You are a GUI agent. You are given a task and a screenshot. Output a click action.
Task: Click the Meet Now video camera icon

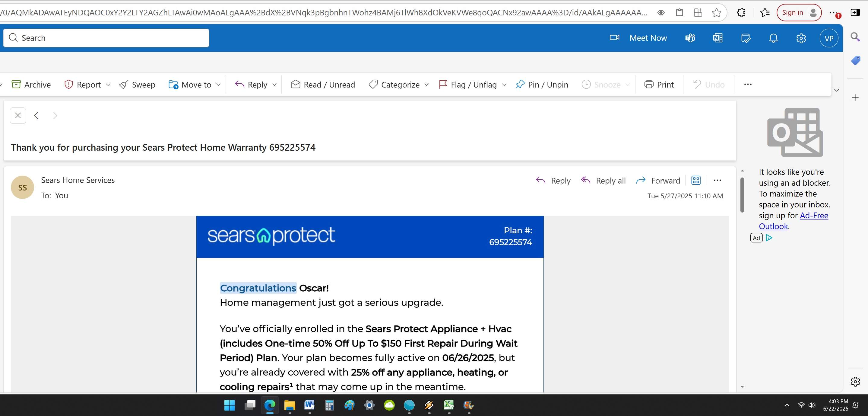point(614,37)
